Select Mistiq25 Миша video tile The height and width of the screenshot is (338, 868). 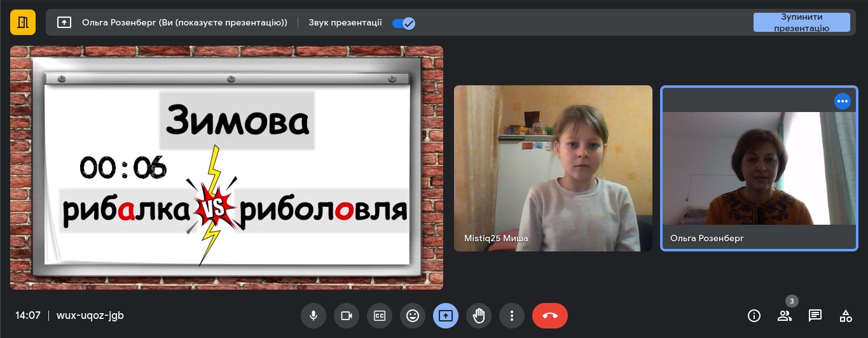pos(553,168)
